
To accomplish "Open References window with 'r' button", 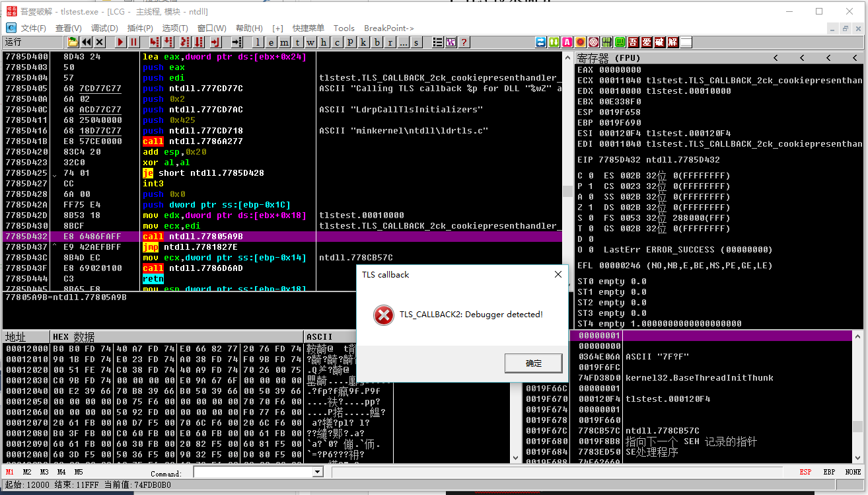I will (390, 42).
